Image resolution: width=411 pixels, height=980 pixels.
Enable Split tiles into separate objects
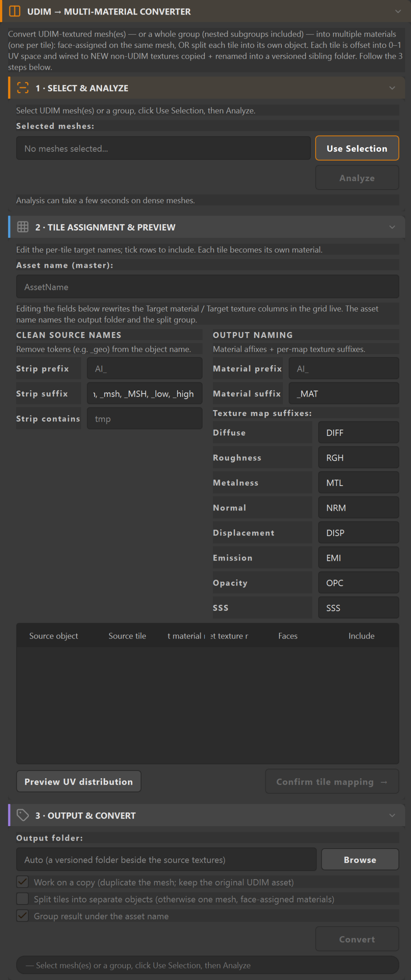pos(22,899)
